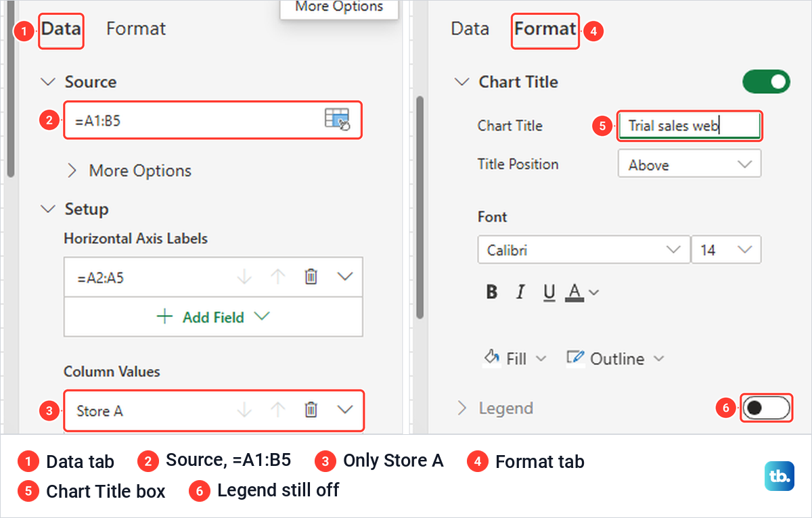Viewport: 812px width, 518px height.
Task: Collapse the Chart Title section
Action: click(462, 82)
